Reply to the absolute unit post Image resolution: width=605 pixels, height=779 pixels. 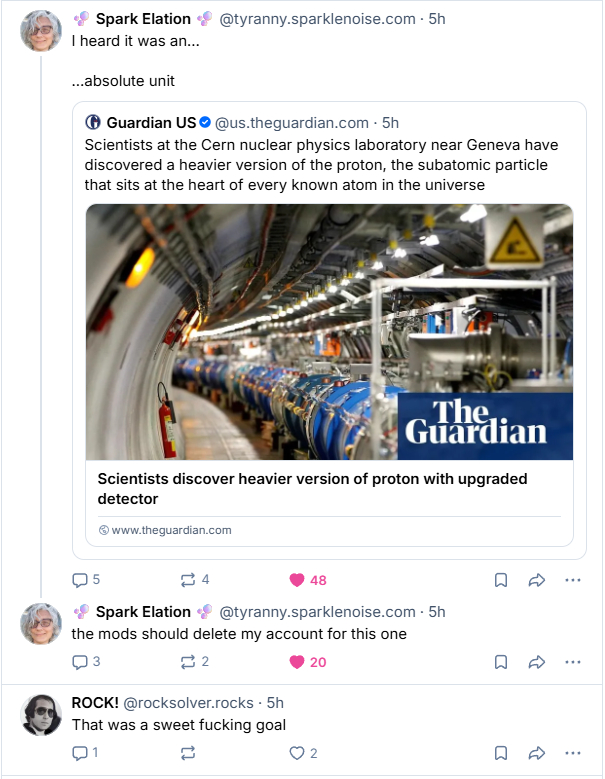81,580
